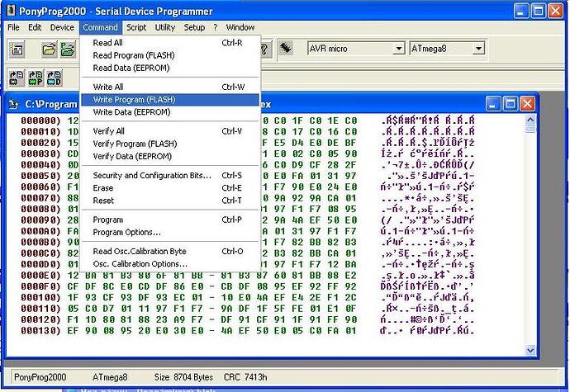570x392 pixels.
Task: Close the inner hex file window
Action: (527, 104)
